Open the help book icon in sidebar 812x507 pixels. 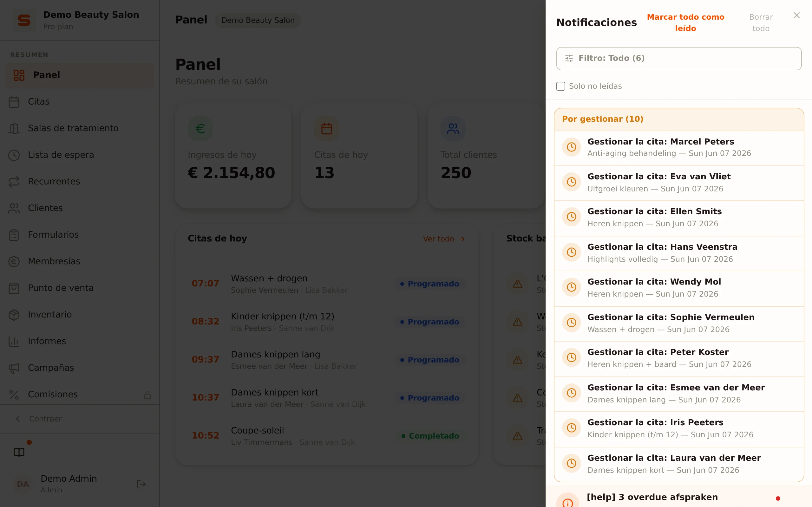(19, 452)
